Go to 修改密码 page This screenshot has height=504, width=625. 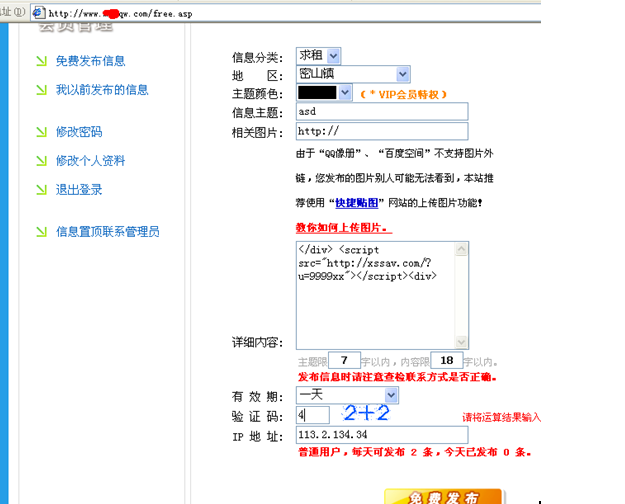(79, 132)
